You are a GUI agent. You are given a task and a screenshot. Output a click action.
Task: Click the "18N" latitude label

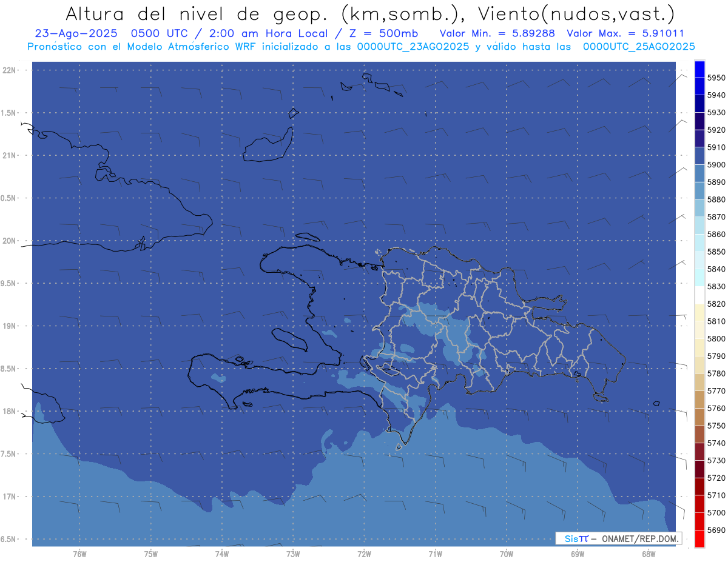click(x=10, y=411)
